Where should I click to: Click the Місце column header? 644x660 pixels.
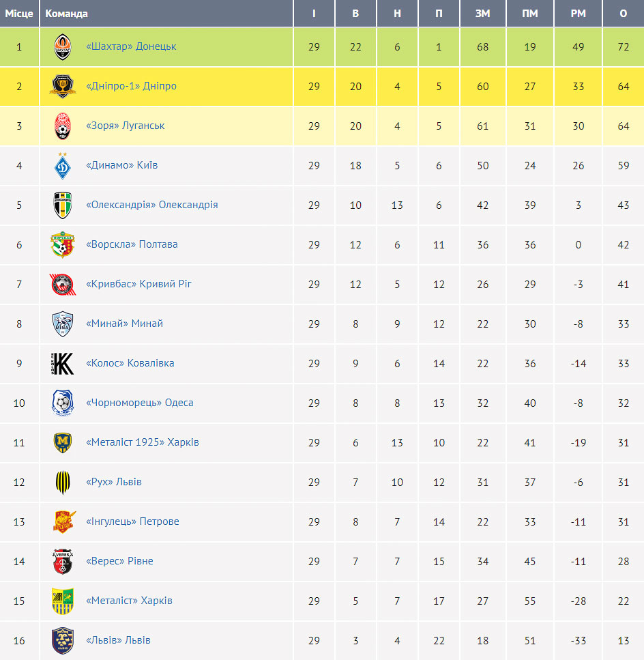19,14
